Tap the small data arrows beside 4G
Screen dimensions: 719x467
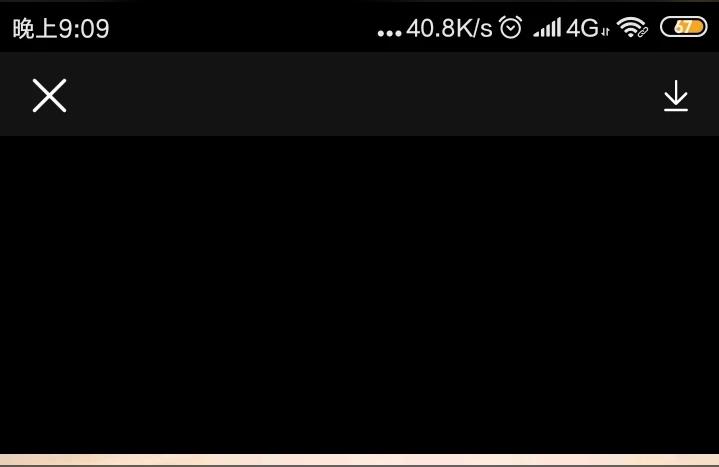click(606, 32)
